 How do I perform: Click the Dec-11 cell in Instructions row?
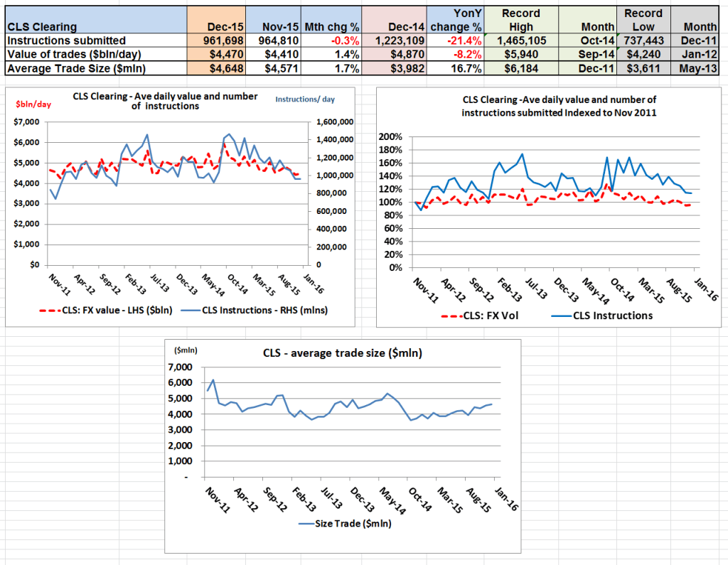(695, 41)
